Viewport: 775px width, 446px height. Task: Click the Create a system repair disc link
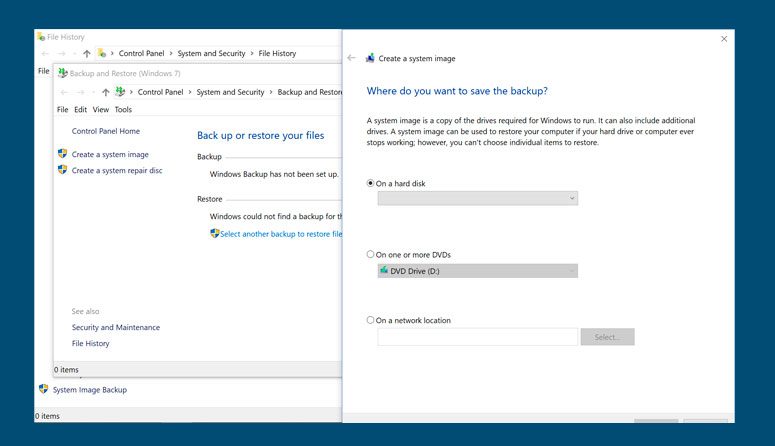click(117, 170)
